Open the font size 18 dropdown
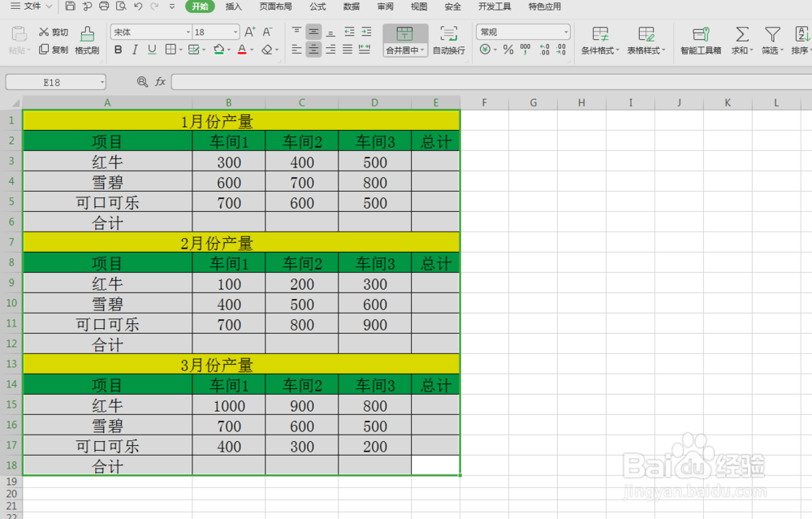Viewport: 812px width, 519px height. pos(235,32)
